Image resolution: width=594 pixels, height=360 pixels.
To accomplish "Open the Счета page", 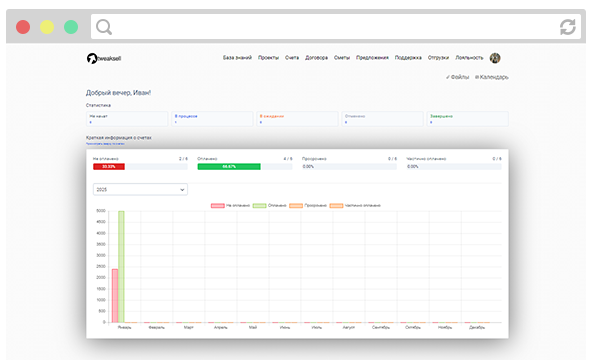I will click(x=292, y=58).
